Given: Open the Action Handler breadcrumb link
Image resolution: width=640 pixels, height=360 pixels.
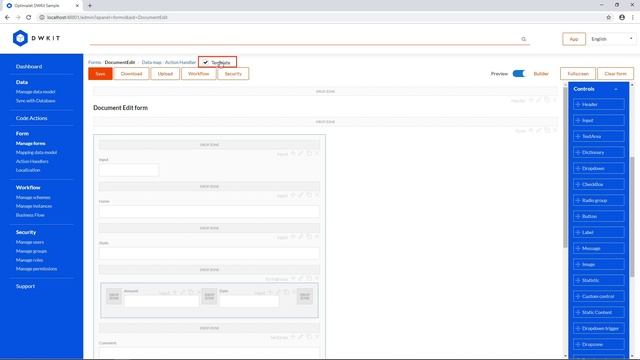Looking at the screenshot, I should coord(180,62).
